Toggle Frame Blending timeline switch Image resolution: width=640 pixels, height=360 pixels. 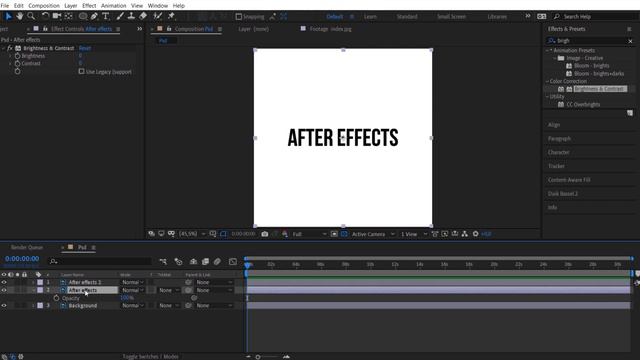click(x=205, y=261)
